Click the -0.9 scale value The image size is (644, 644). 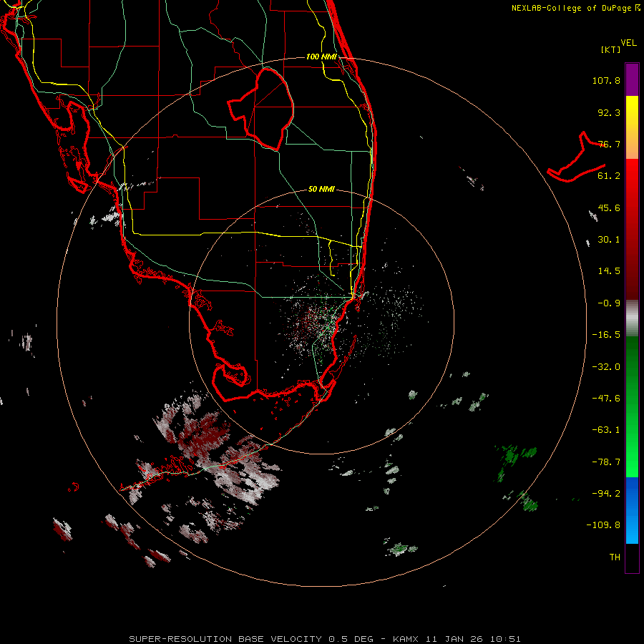click(609, 303)
